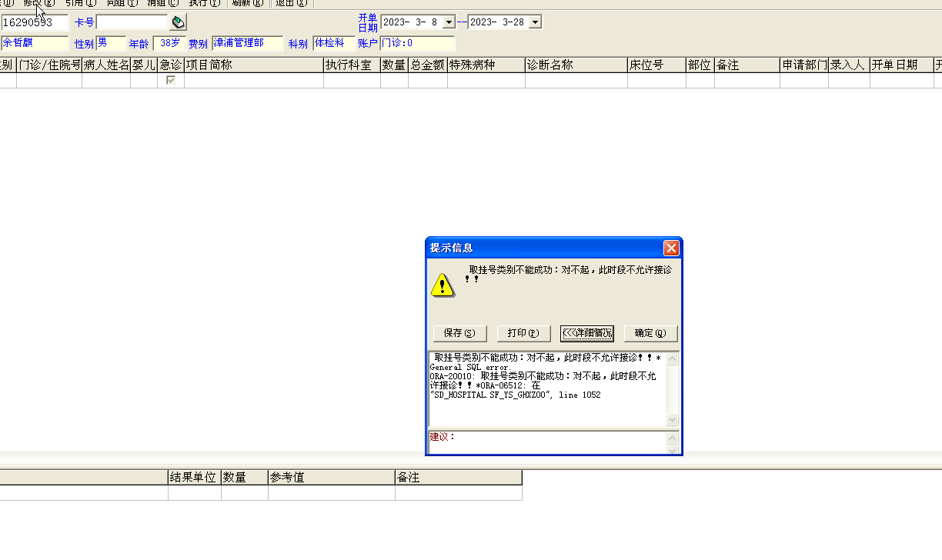Click the yellow warning icon in the dialog
942x560 pixels.
click(443, 285)
